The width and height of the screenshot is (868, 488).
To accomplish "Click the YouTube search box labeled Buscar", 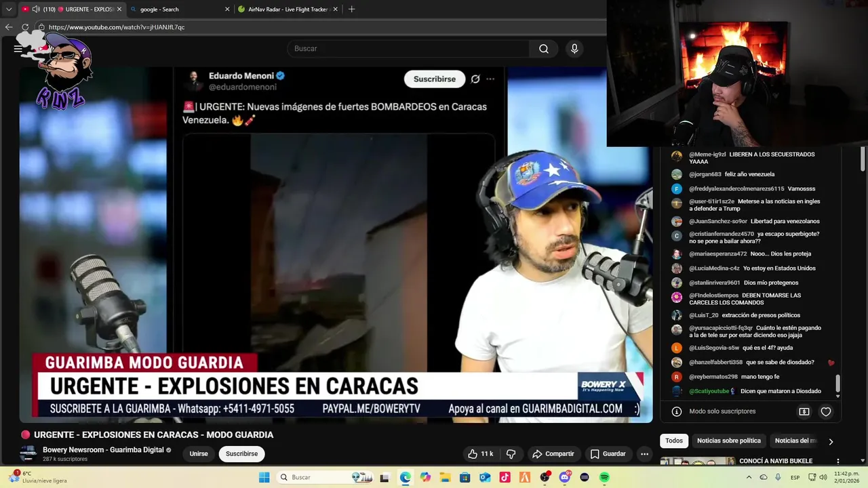I will click(x=408, y=49).
